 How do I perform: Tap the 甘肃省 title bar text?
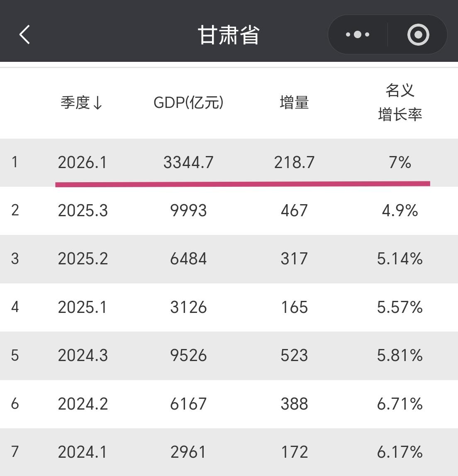(x=229, y=34)
